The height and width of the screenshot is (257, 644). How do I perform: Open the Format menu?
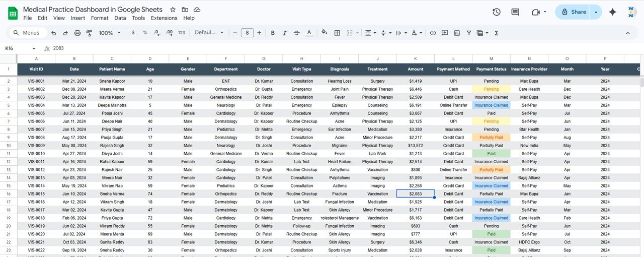coord(100,18)
